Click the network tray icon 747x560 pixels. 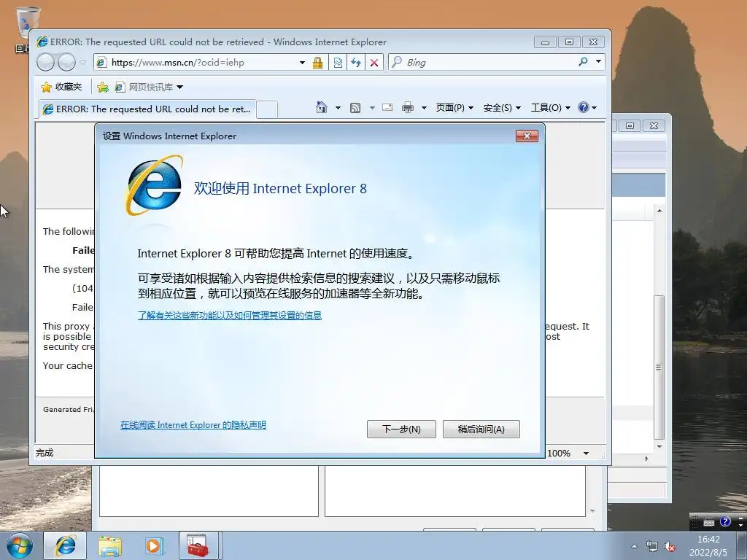click(651, 546)
